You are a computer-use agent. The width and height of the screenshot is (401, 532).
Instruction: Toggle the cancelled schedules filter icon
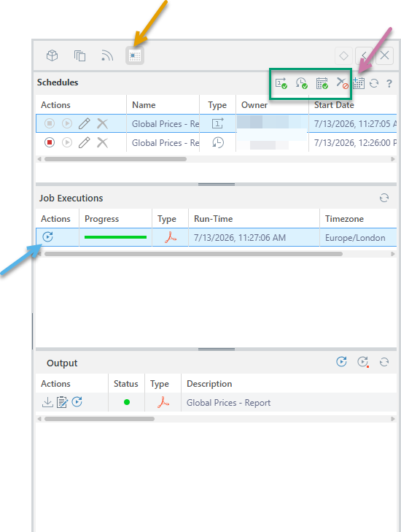(342, 83)
